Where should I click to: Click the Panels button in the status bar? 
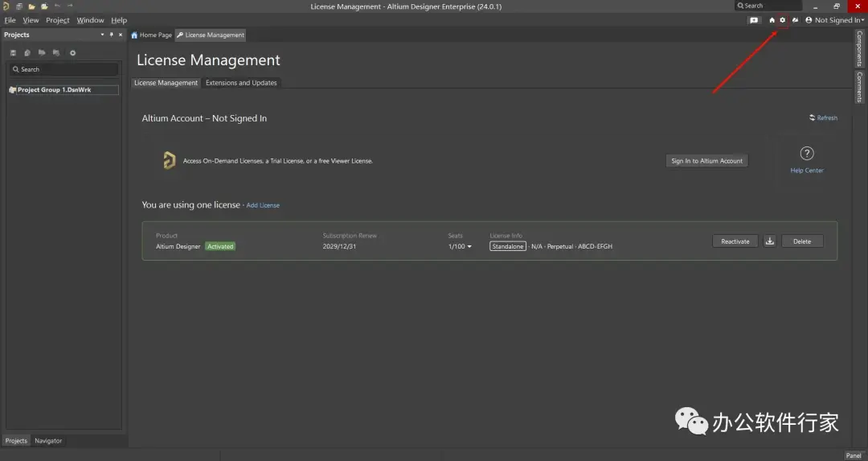[854, 455]
